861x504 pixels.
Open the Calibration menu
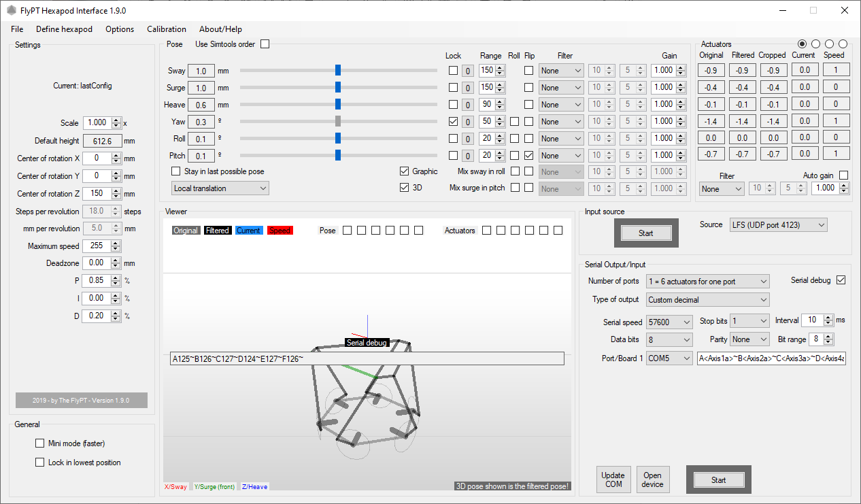point(167,29)
